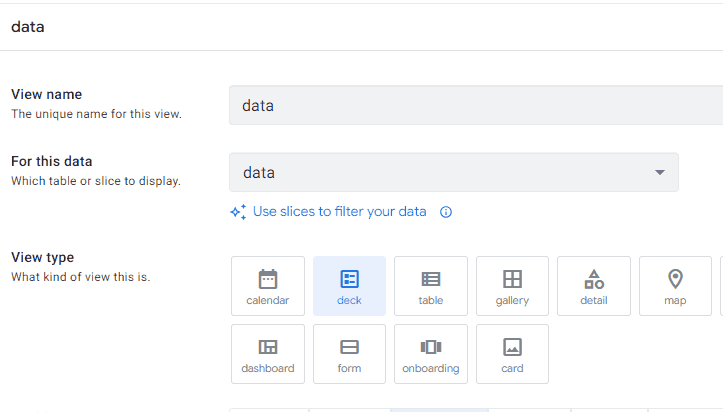Pick the onboarding view type
Viewport: 723px width, 412px height.
click(x=430, y=354)
